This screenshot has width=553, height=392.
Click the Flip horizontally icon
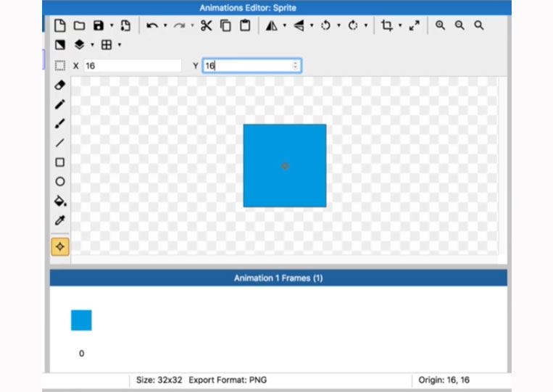(272, 25)
